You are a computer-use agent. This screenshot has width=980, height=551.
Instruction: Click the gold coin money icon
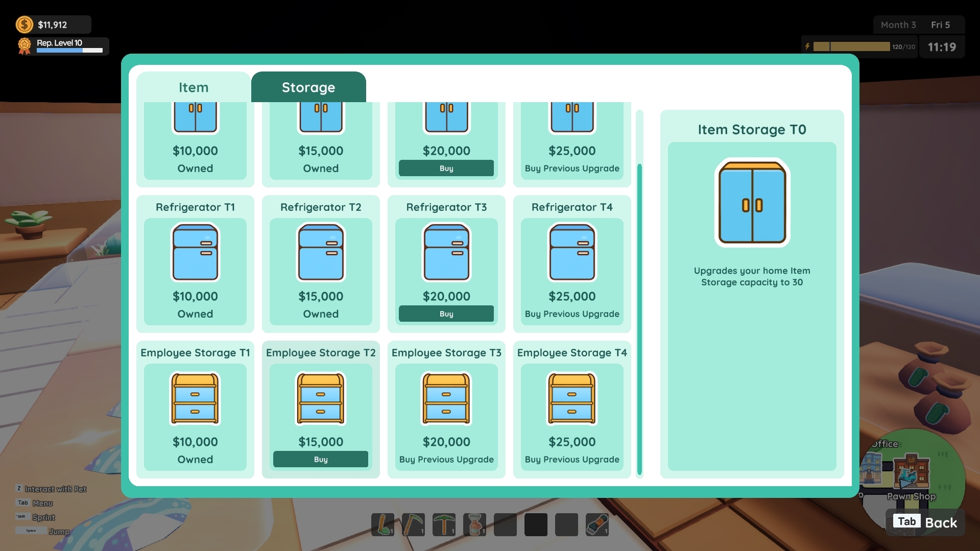(x=25, y=25)
